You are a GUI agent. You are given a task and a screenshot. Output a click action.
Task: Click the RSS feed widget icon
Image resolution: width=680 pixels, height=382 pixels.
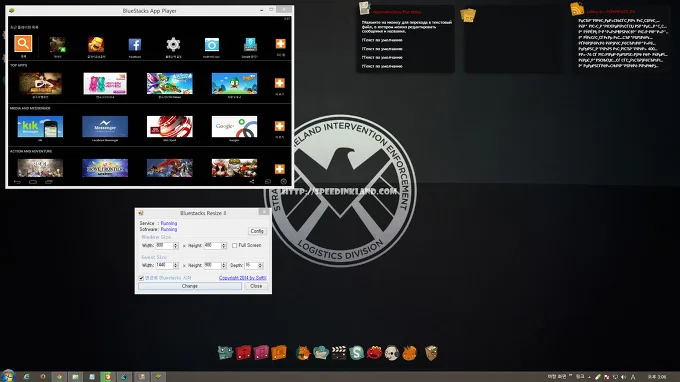point(577,9)
